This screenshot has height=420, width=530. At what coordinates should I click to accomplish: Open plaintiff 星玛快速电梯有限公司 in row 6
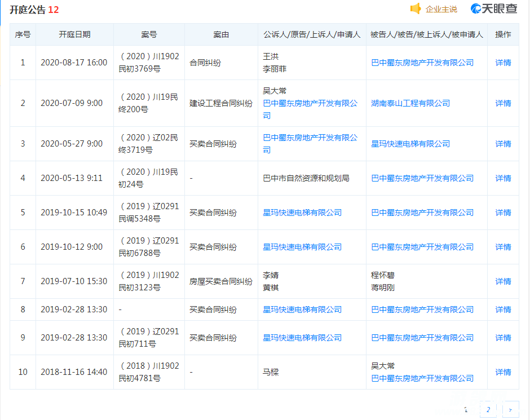click(302, 247)
